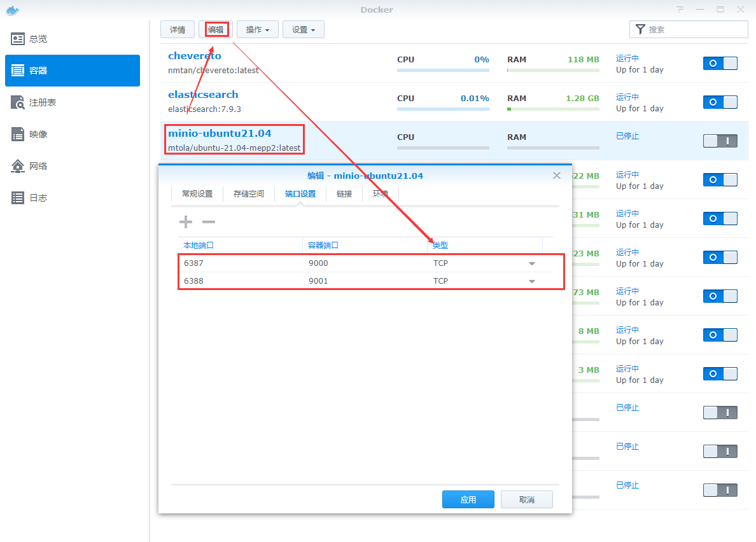
Task: Select the container port cell 9000
Action: [x=365, y=263]
